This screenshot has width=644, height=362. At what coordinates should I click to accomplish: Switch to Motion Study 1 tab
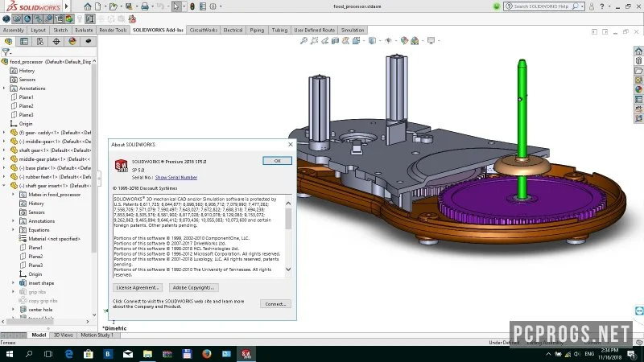pos(97,335)
